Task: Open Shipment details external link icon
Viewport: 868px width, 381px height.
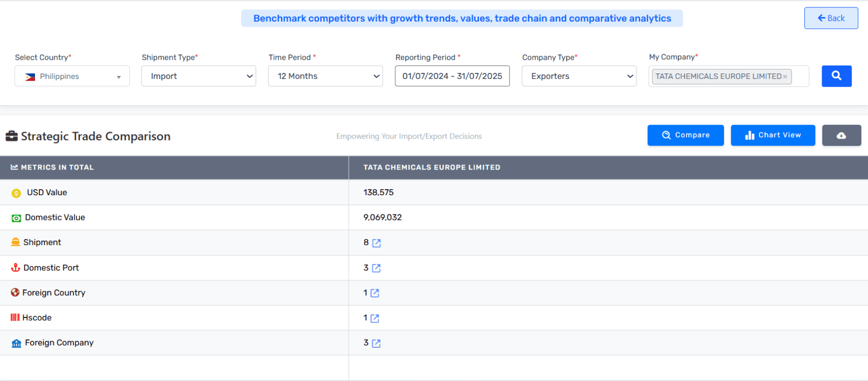Action: pyautogui.click(x=376, y=243)
